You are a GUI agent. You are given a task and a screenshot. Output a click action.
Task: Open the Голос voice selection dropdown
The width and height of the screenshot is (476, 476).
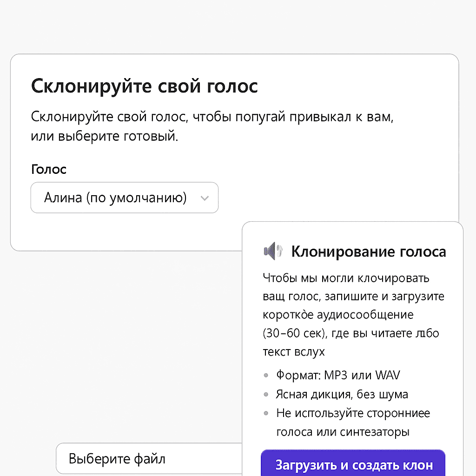(125, 198)
